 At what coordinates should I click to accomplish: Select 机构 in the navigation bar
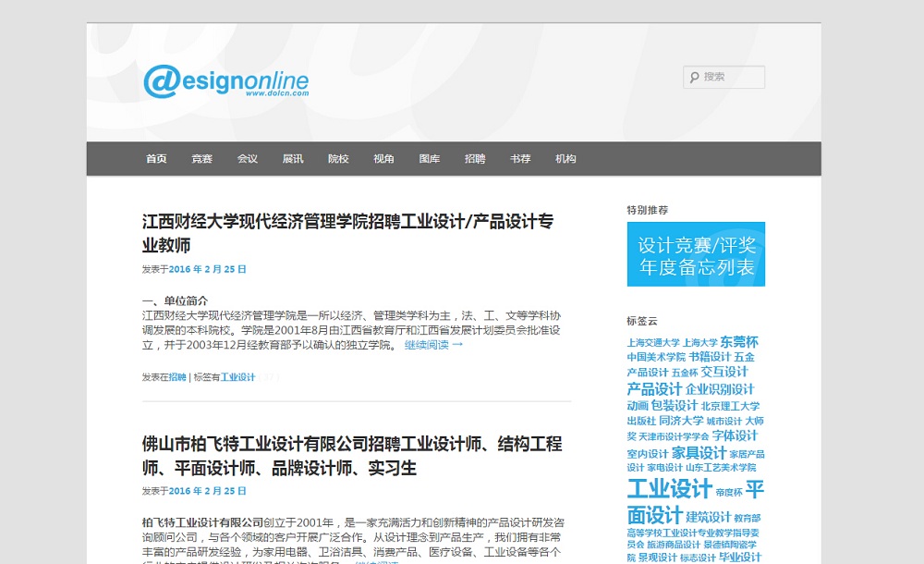pos(565,159)
